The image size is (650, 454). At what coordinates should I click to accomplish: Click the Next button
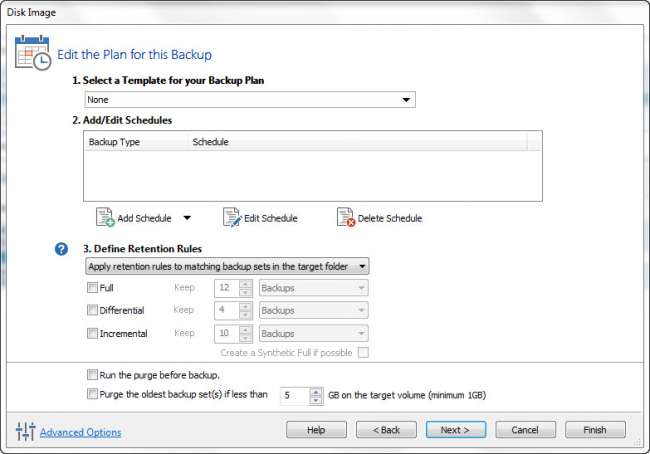pos(455,430)
